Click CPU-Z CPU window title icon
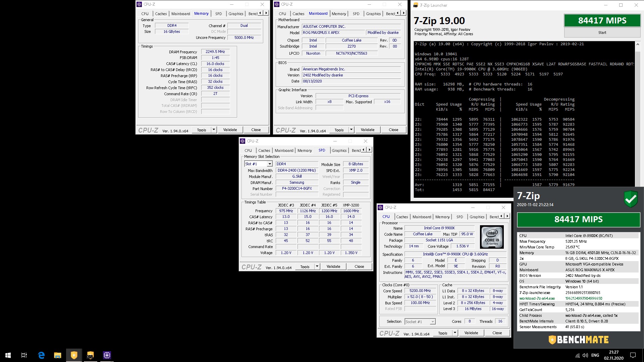The image size is (644, 362). pos(380,207)
